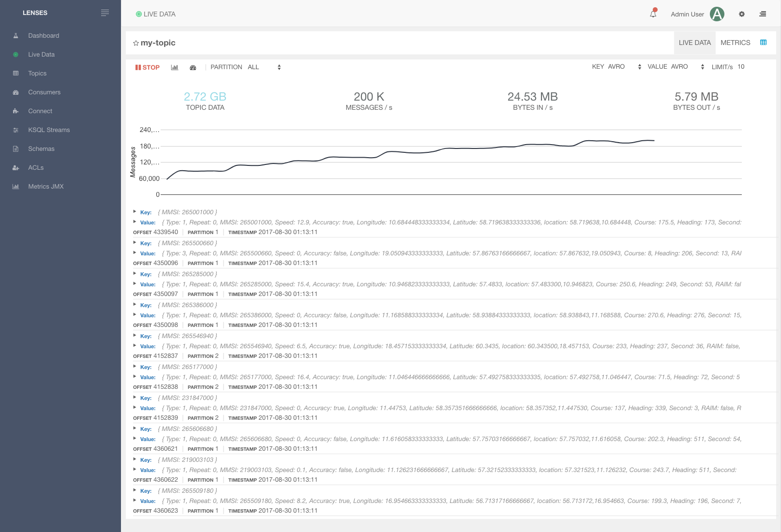Open Schemas in the sidebar

pos(41,149)
